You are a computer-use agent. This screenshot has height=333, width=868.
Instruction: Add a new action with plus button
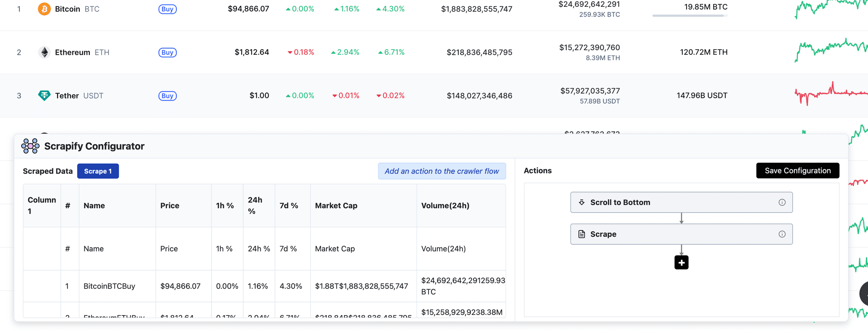tap(682, 263)
